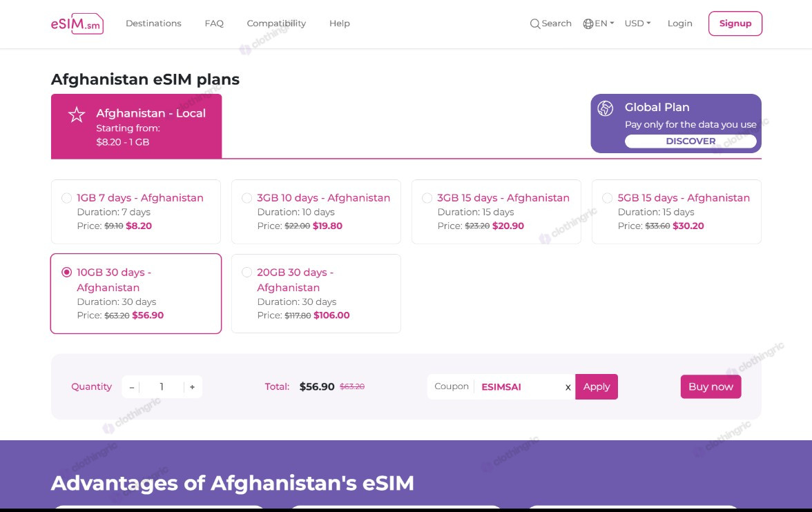Select the Afghanistan - Local tab
The image size is (812, 512).
click(x=136, y=126)
